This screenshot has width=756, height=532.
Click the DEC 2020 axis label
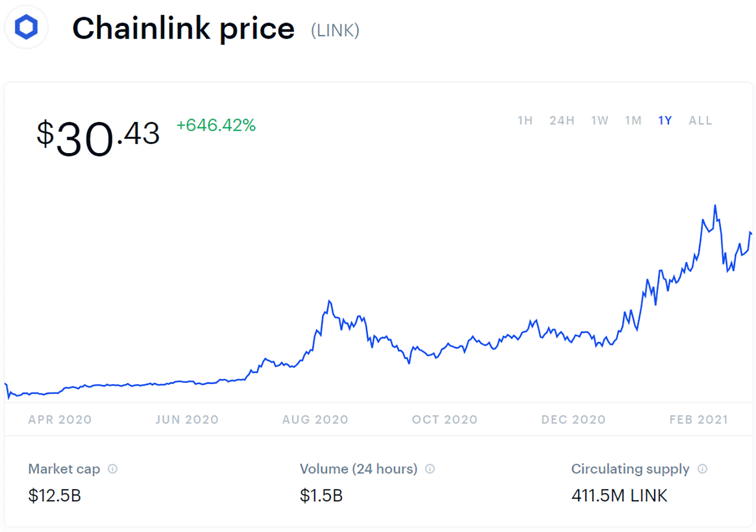pos(573,420)
